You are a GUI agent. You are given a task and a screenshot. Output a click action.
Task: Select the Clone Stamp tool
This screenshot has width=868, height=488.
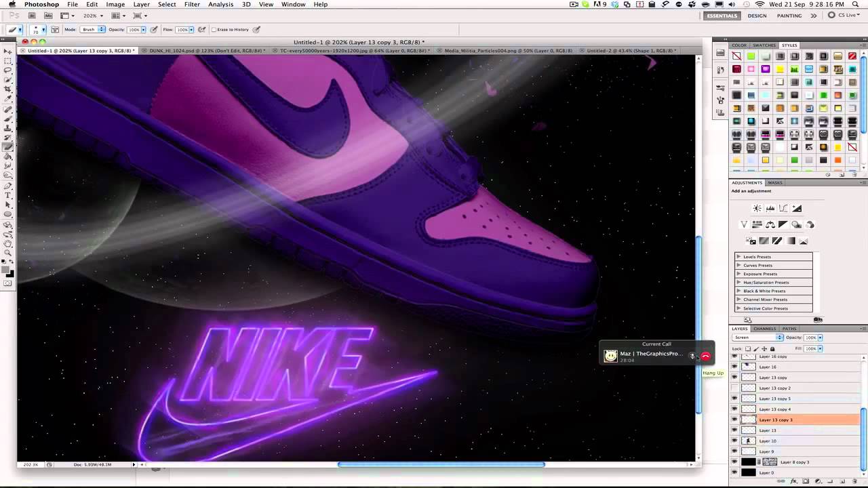(x=7, y=127)
